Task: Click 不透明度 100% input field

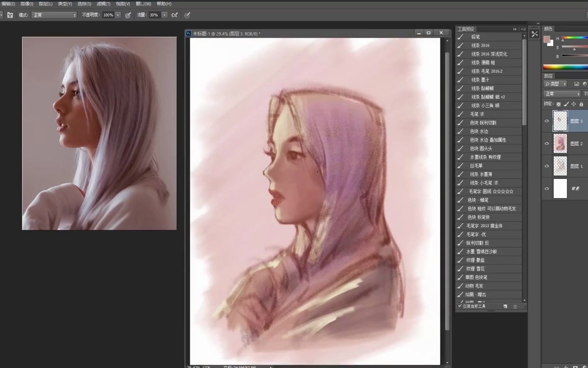Action: (108, 15)
